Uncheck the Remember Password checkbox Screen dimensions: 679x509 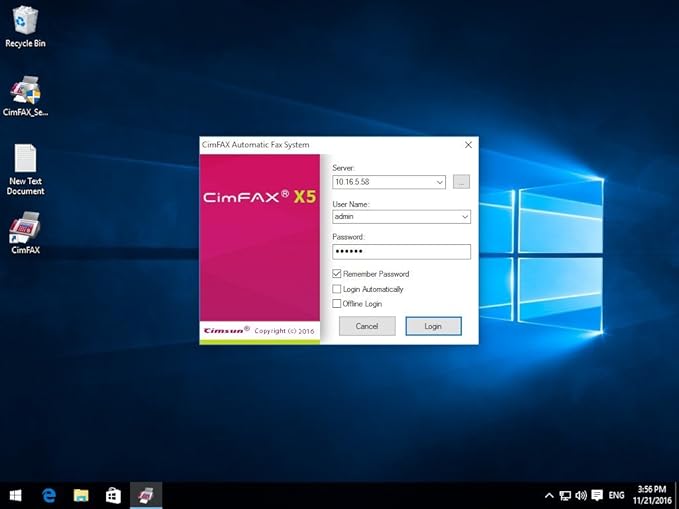point(337,274)
